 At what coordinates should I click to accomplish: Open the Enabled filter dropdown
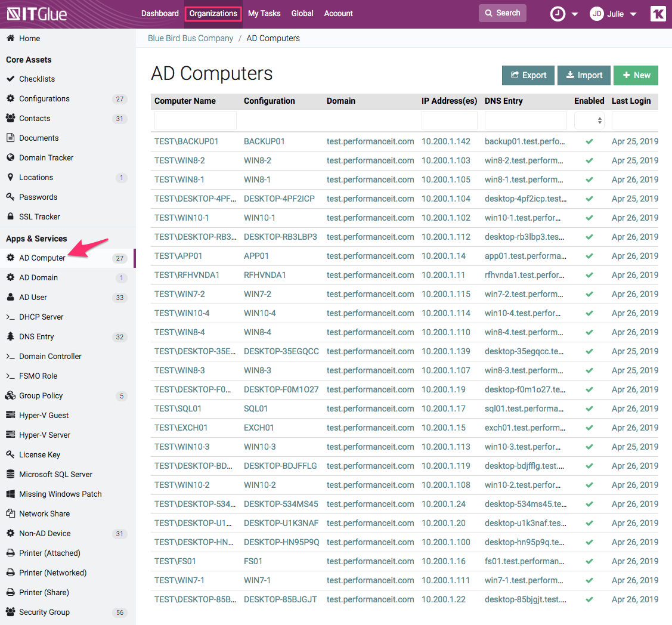(589, 120)
